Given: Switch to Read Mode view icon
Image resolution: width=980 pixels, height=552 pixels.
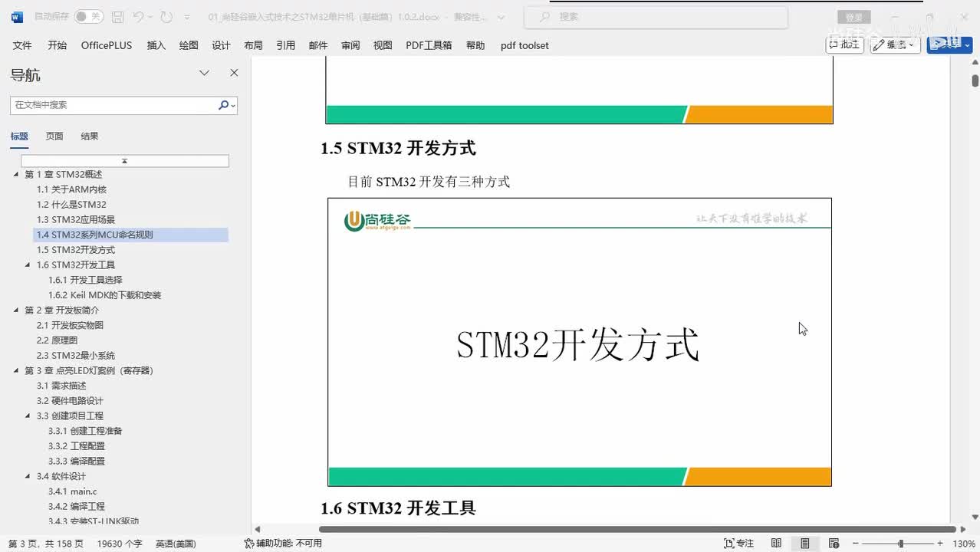Looking at the screenshot, I should pos(776,544).
